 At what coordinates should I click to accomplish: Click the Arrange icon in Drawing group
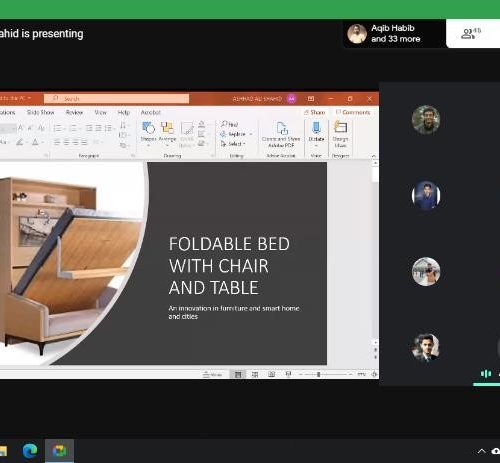167,133
